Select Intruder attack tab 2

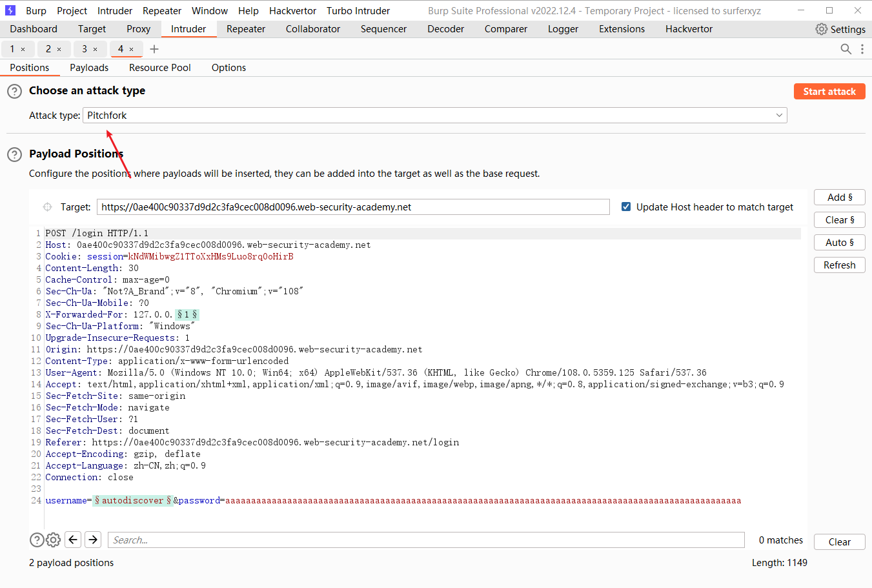pos(48,49)
